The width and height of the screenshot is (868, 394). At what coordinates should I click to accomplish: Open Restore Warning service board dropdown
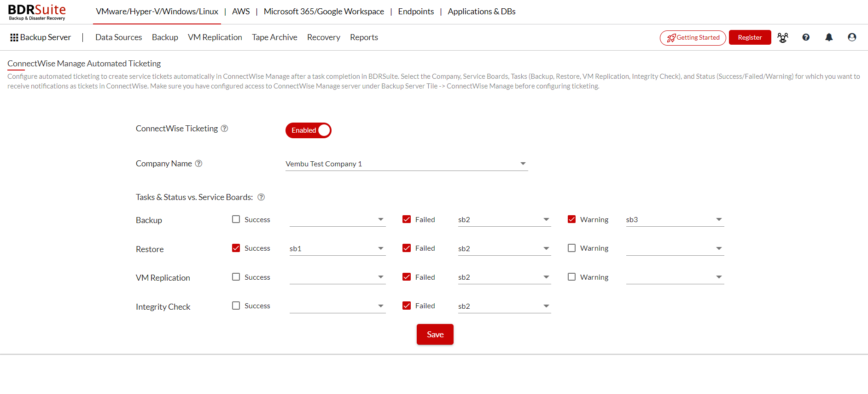click(x=675, y=249)
